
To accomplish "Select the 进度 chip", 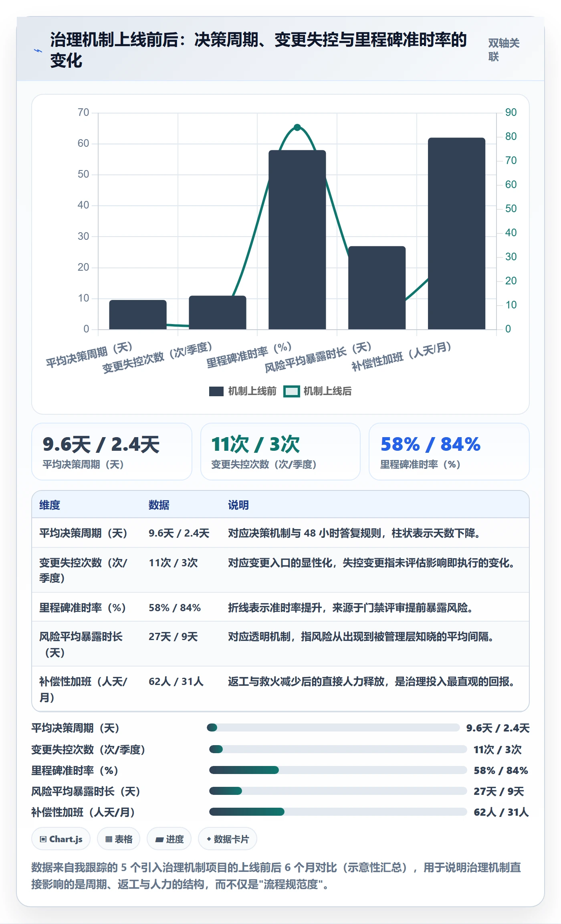I will pyautogui.click(x=169, y=839).
